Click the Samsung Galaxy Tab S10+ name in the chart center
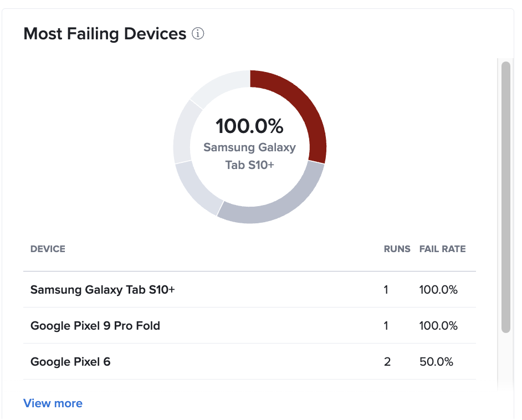The width and height of the screenshot is (522, 420). point(249,153)
